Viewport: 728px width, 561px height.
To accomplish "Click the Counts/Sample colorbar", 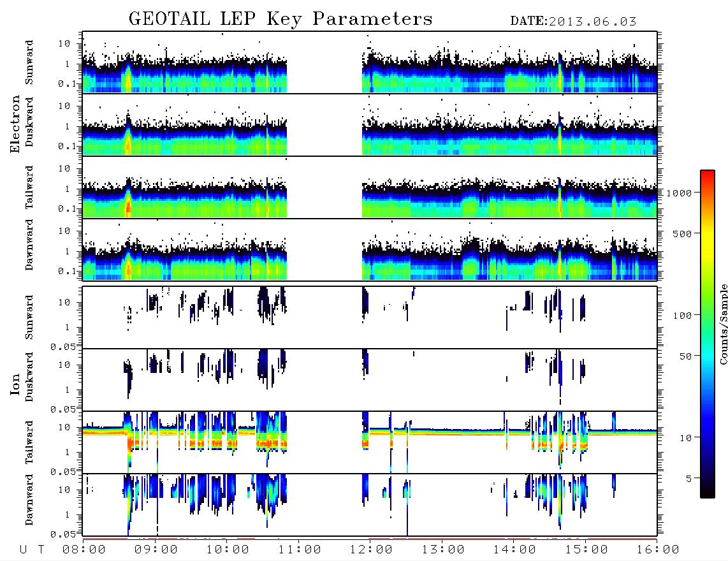I will (708, 334).
